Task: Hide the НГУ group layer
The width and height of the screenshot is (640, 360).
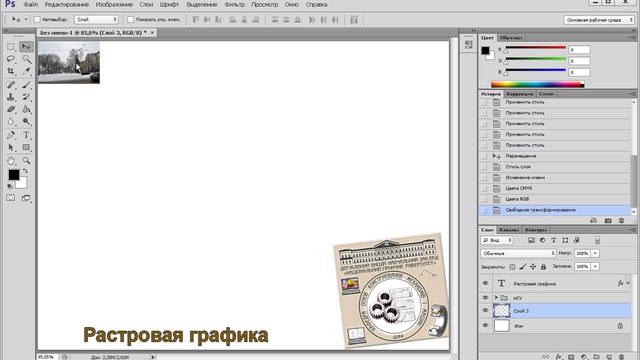Action: pyautogui.click(x=485, y=298)
